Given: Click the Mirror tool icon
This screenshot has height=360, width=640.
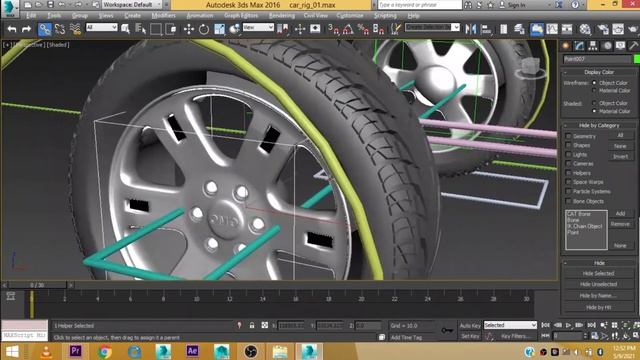Looking at the screenshot, I should [x=471, y=29].
